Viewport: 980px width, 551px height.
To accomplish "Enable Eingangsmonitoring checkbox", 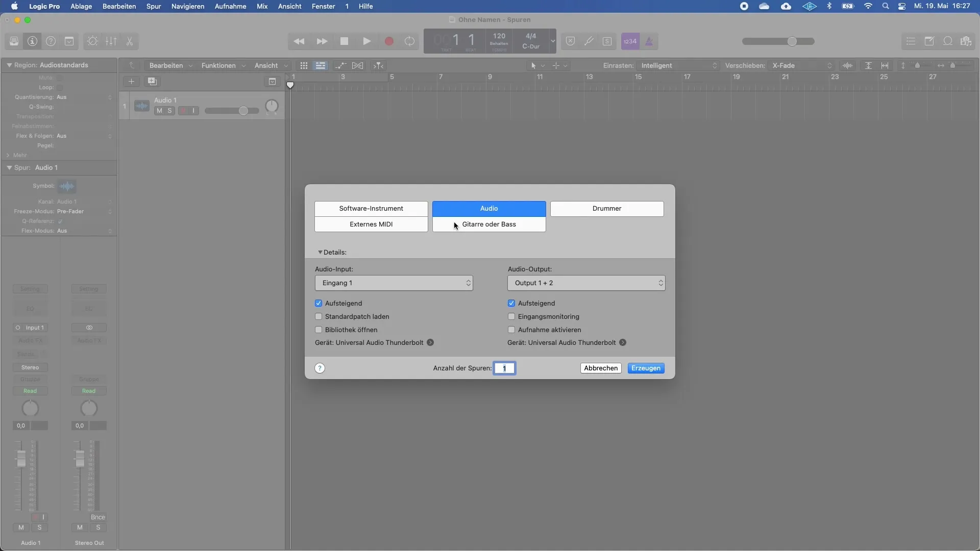I will [x=511, y=316].
